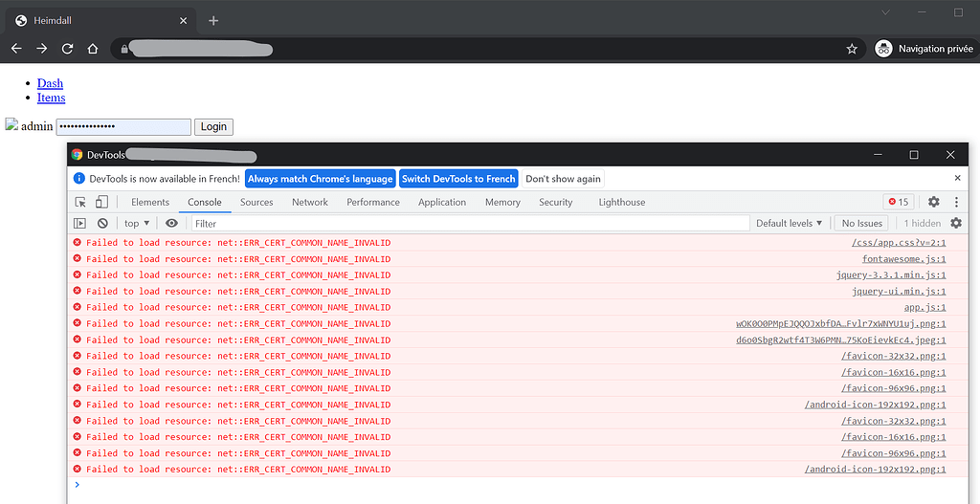
Task: Open the DevTools three-dot customize menu
Action: coord(955,202)
